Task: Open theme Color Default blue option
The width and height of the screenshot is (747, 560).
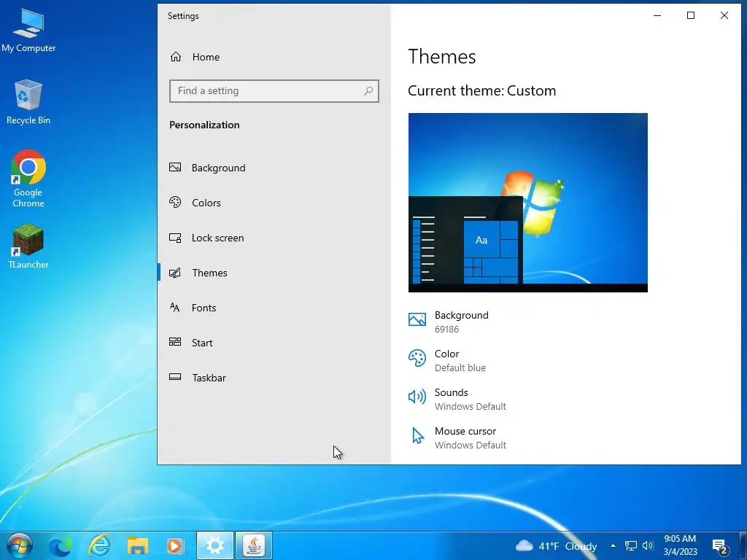Action: [447, 360]
